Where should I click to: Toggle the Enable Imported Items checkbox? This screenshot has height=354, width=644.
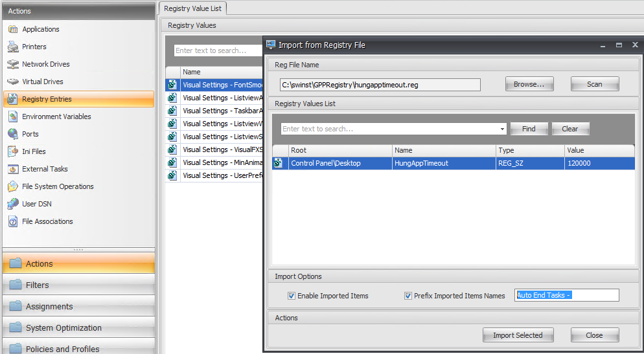tap(292, 296)
